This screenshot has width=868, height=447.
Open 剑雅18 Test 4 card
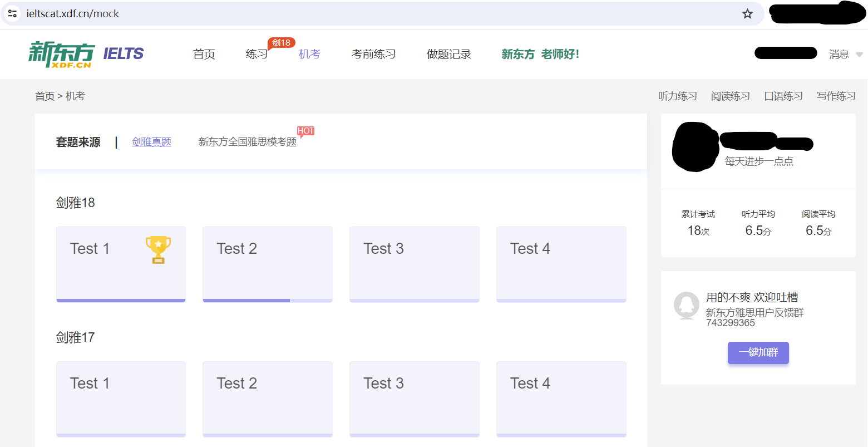(x=561, y=264)
